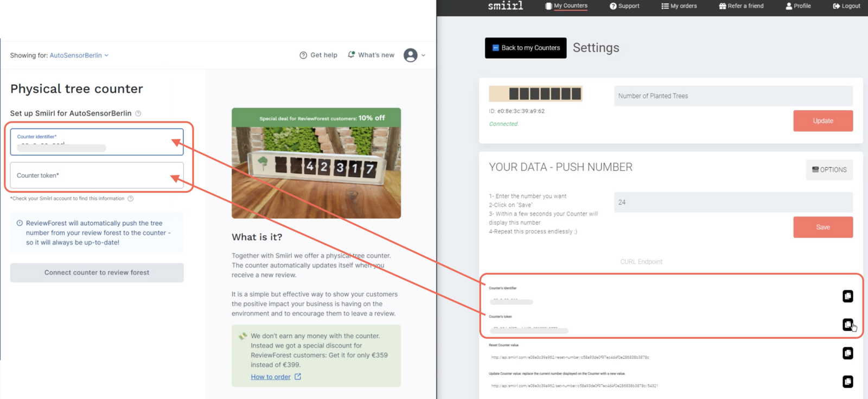Screen dimensions: 868x399
Task: Click the CURL Endpoint label
Action: [x=641, y=262]
